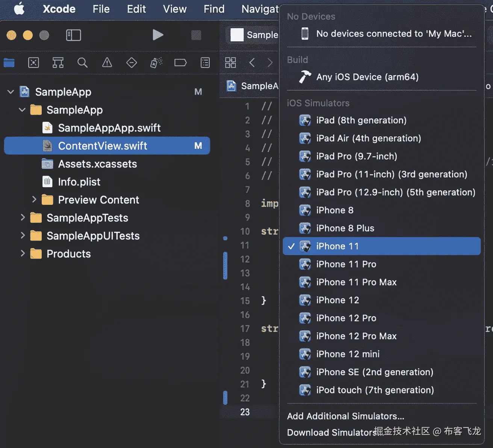Screen dimensions: 493x448
Task: Choose Any iOS Device (arm64) destination
Action: pyautogui.click(x=382, y=77)
